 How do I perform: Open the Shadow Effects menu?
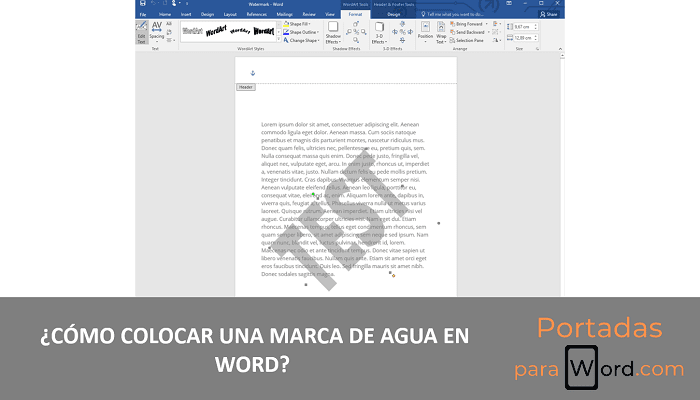(333, 33)
